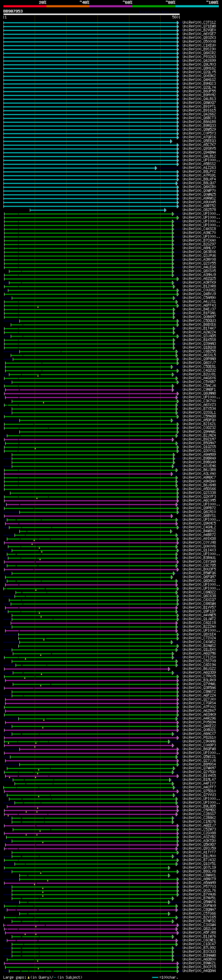Select the UniRef100_Q27JJ6 hit

click(x=199, y=761)
